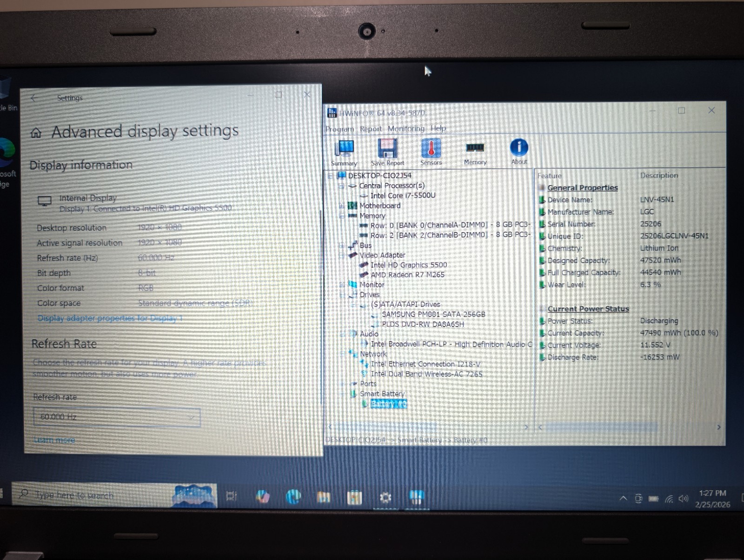
Task: Open the 60.000 Hz refresh rate dropdown
Action: click(x=117, y=417)
